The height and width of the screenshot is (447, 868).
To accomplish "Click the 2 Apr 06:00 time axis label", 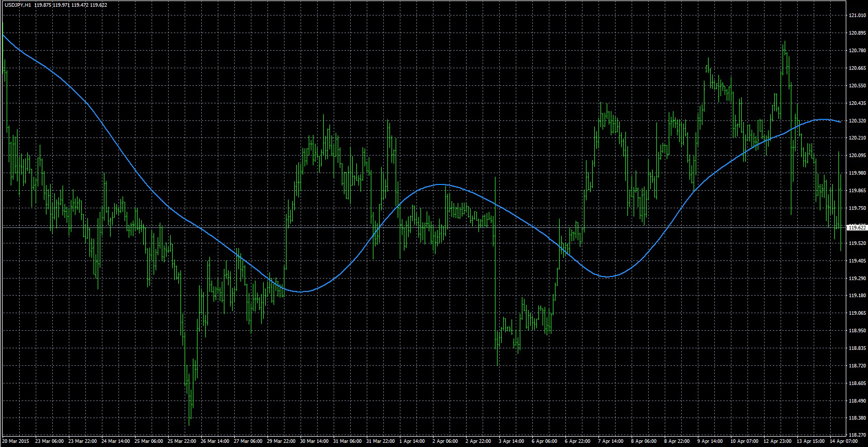I will 446,442.
